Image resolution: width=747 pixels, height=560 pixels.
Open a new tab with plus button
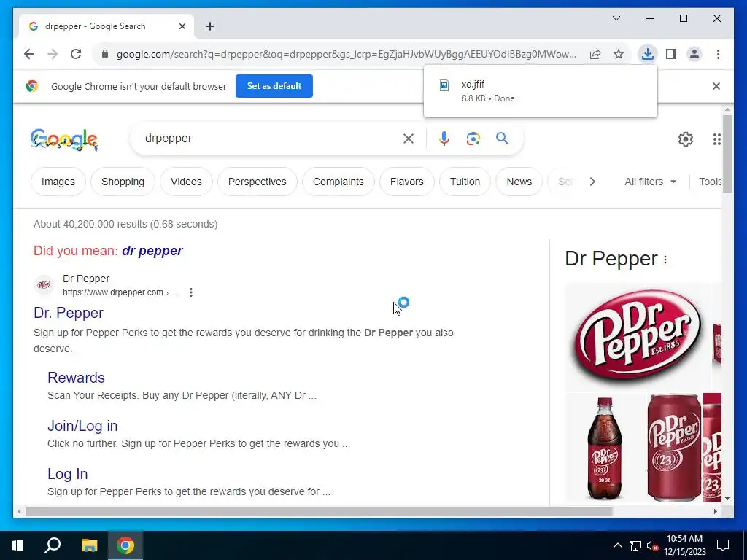(210, 26)
